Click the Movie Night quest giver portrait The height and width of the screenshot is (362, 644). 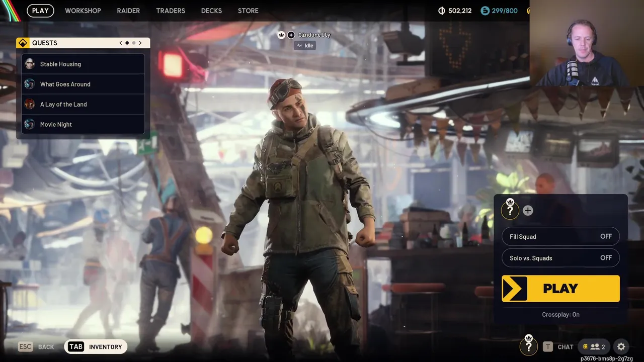(x=30, y=124)
